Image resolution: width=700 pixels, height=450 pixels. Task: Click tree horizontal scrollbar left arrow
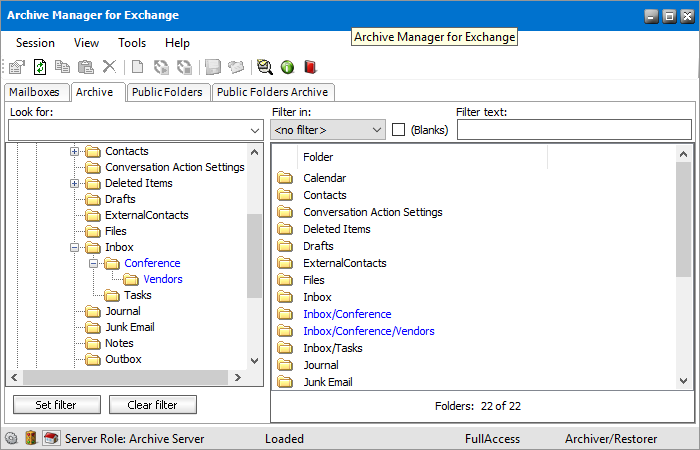click(x=14, y=377)
